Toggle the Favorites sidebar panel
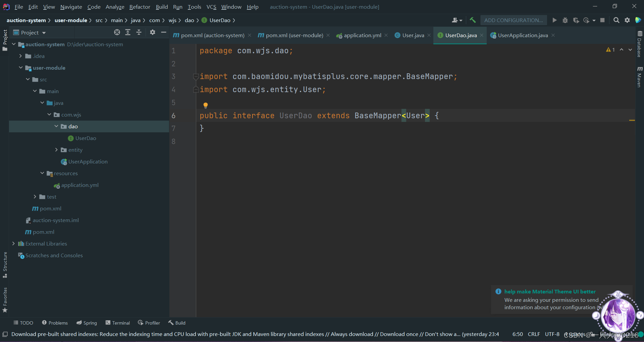The height and width of the screenshot is (342, 644). (5, 301)
